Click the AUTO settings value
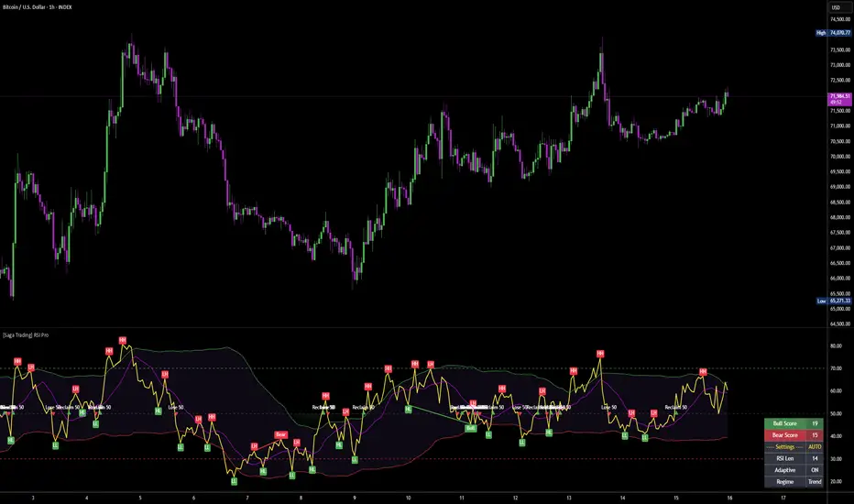Viewport: 854px width, 504px height. point(815,447)
